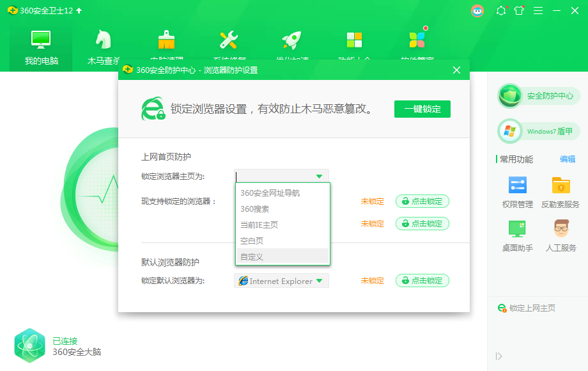Click the 一键锁定 button
The width and height of the screenshot is (588, 371).
pos(422,109)
